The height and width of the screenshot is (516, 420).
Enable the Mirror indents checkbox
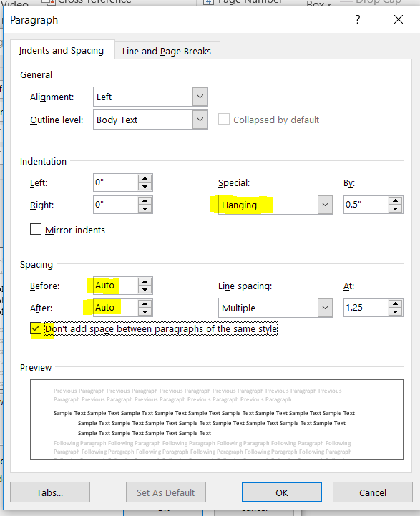36,229
